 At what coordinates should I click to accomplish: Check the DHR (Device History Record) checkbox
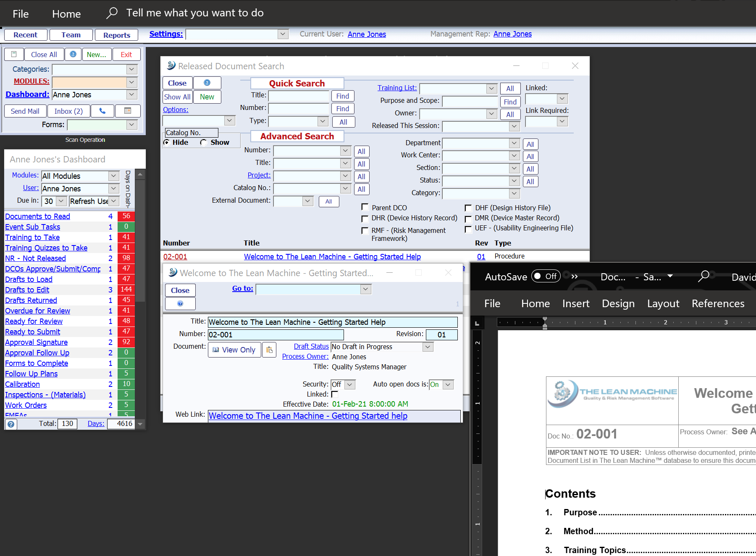point(365,218)
